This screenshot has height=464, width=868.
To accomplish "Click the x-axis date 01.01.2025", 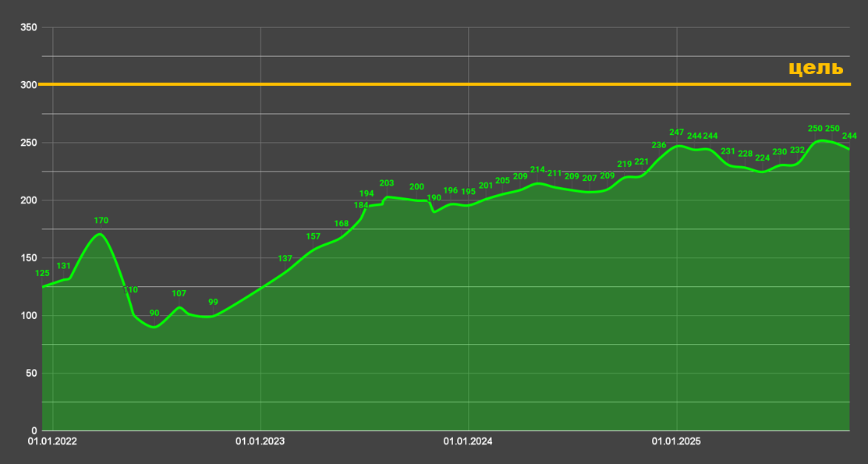I will (676, 441).
